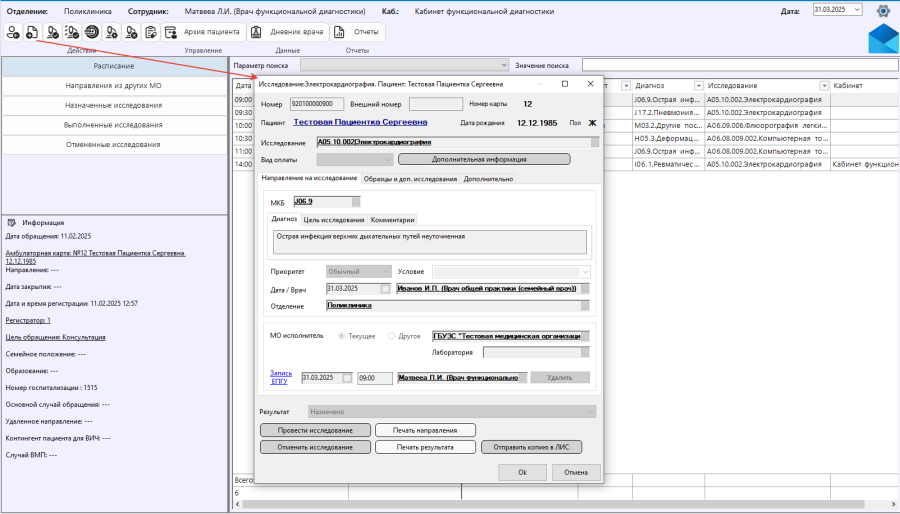Click Отправить копию в ЛИС button
This screenshot has width=900, height=514.
click(532, 447)
